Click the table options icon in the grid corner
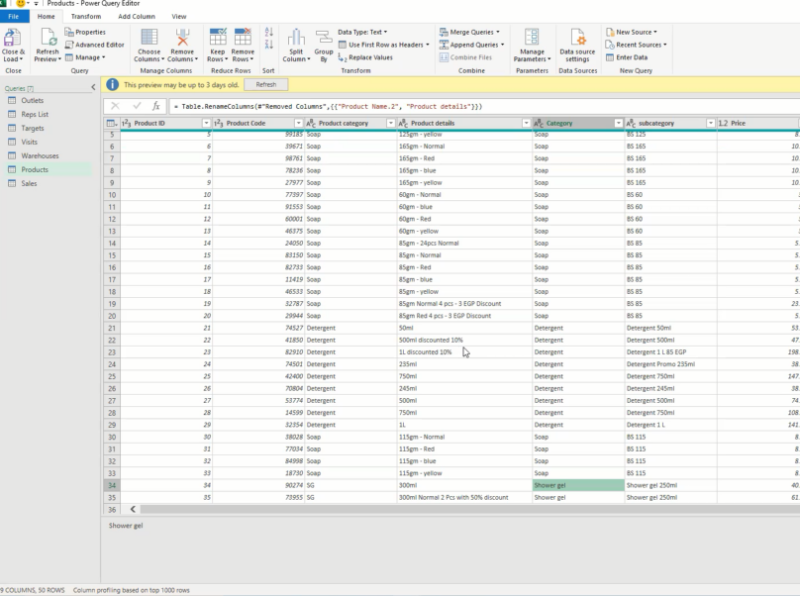 (111, 123)
